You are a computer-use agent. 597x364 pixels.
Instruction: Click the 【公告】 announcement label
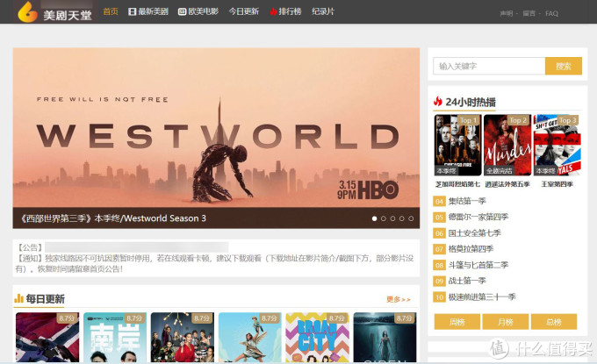pyautogui.click(x=30, y=247)
